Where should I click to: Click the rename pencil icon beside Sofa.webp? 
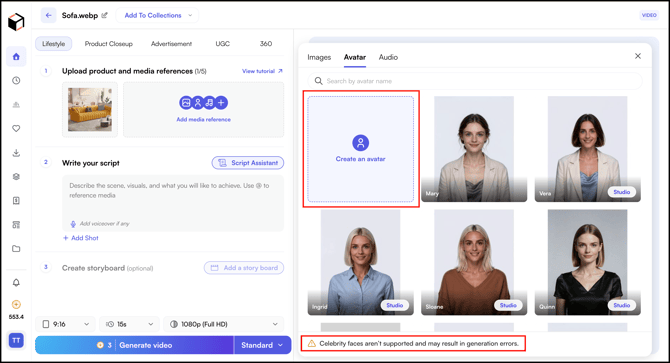click(x=104, y=15)
